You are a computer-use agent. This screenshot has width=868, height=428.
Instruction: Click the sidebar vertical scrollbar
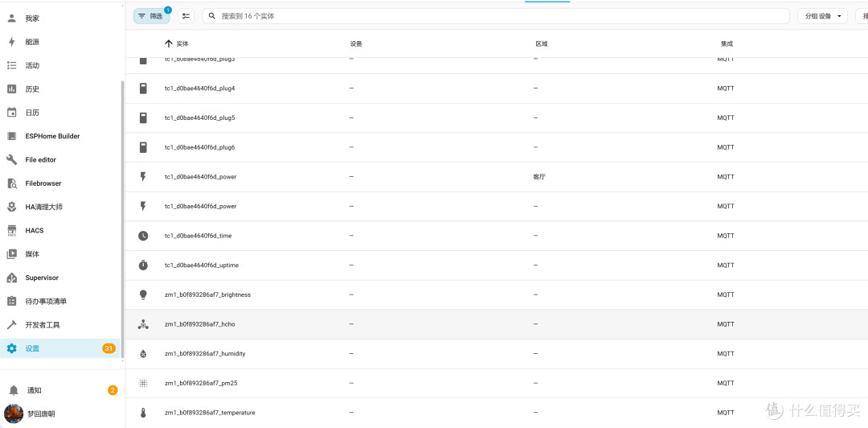coord(122,219)
